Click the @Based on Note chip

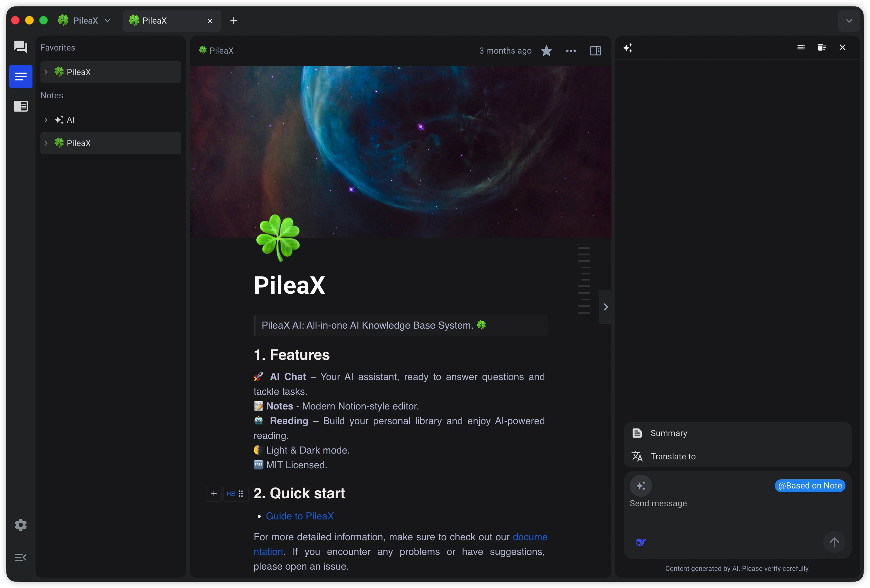[x=810, y=485]
